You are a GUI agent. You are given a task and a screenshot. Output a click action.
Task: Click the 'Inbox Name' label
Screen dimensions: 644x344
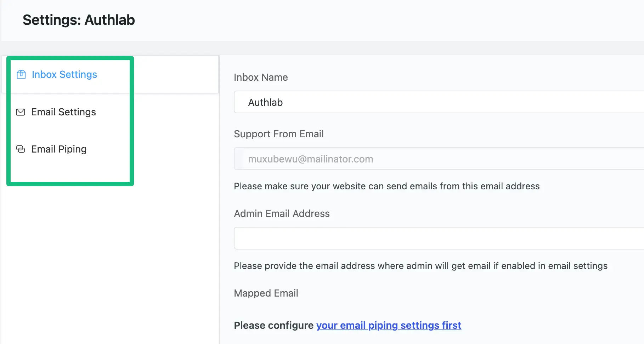[x=261, y=77]
